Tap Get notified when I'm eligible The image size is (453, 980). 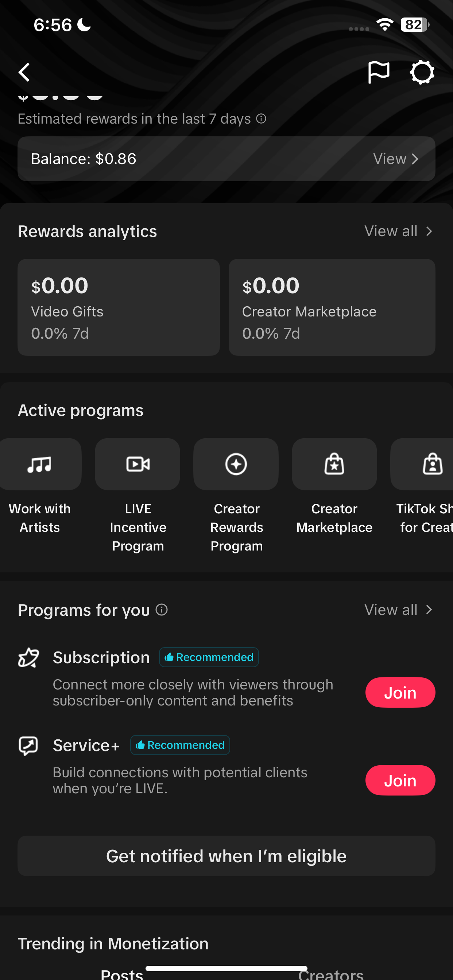coord(226,856)
